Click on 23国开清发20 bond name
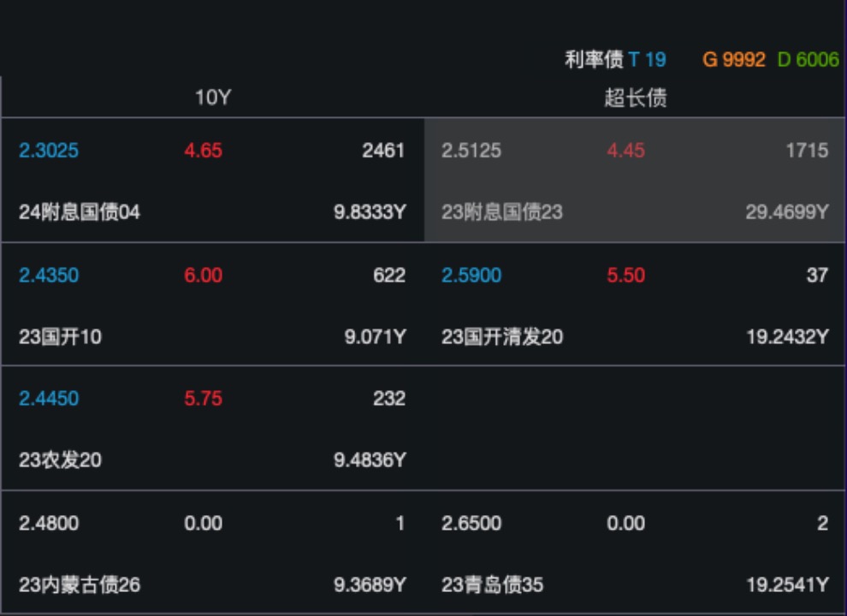This screenshot has width=847, height=616. point(502,337)
